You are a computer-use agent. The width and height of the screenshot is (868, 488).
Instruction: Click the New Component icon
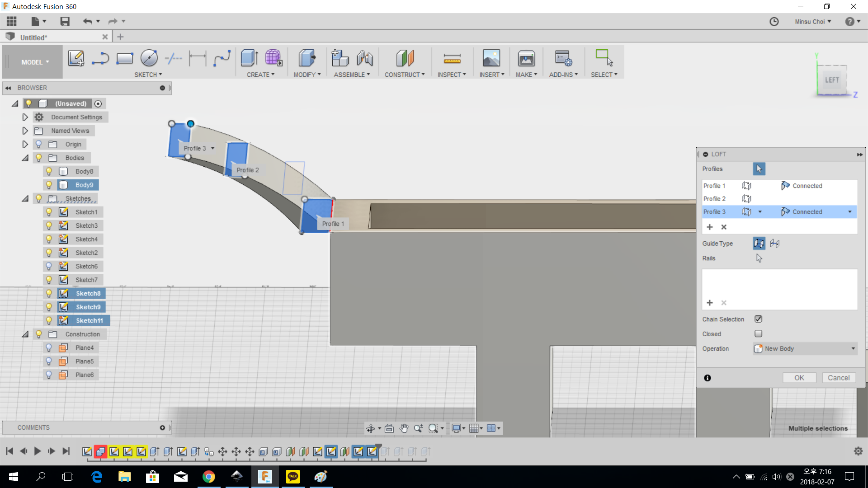point(340,58)
